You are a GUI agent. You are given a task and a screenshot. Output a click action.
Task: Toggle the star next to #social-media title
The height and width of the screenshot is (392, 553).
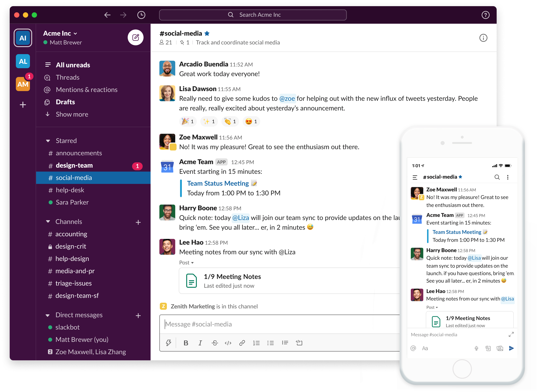click(207, 34)
